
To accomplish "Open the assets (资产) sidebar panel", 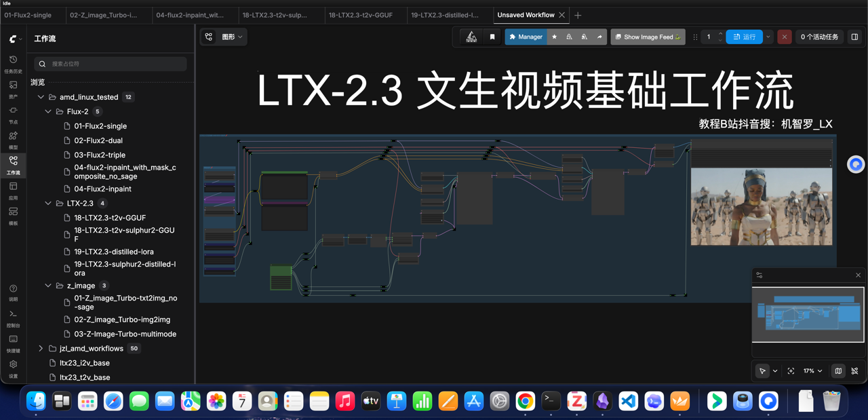I will click(x=13, y=89).
